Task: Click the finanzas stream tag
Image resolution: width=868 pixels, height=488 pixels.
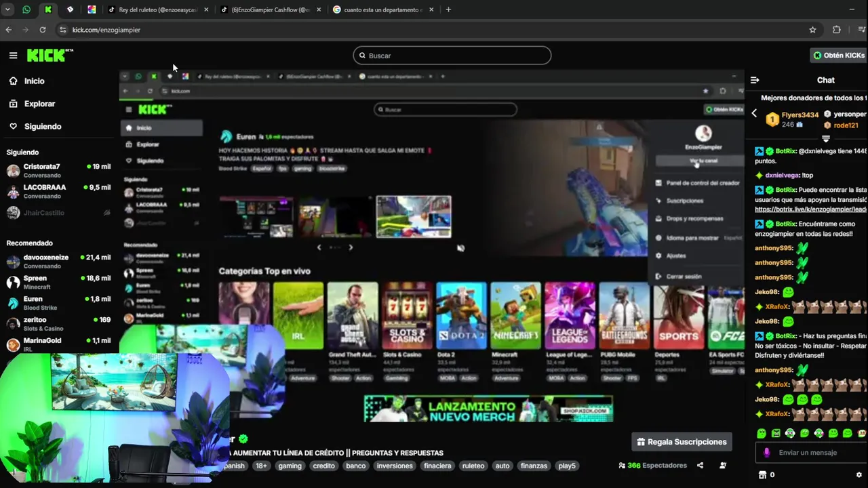Action: coord(534,466)
